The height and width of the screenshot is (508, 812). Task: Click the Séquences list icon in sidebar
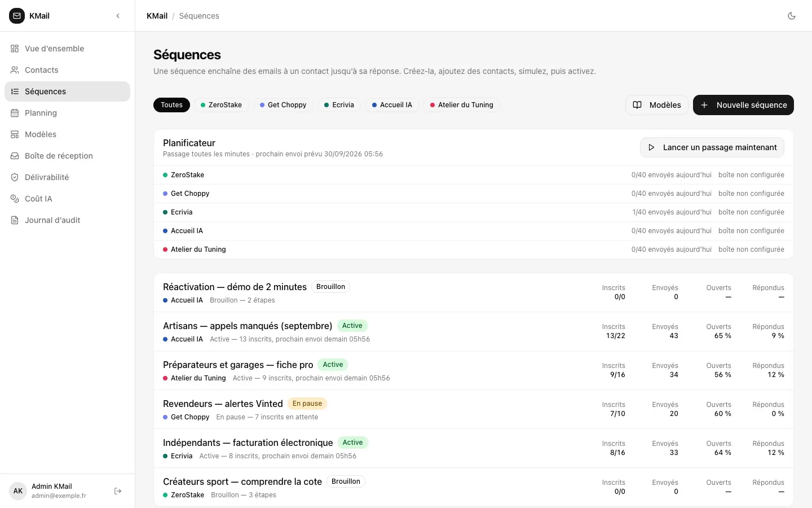tap(15, 91)
